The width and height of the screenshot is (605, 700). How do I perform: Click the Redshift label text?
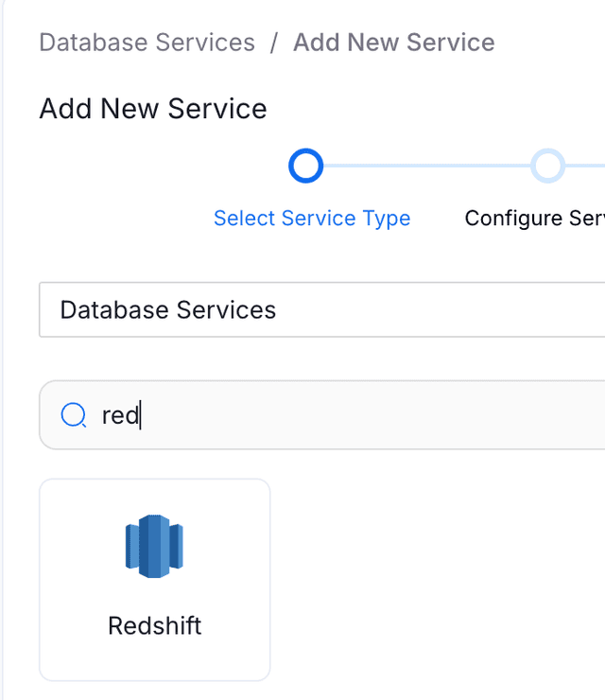(154, 625)
